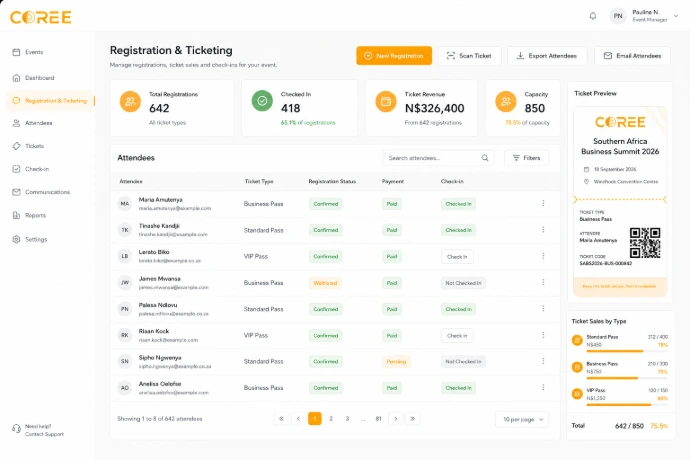This screenshot has height=460, width=690.
Task: Sort by Registration Status column header
Action: click(x=332, y=181)
